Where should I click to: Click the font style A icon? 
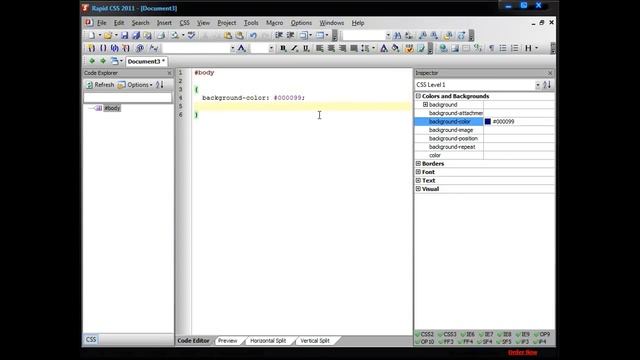coord(242,48)
